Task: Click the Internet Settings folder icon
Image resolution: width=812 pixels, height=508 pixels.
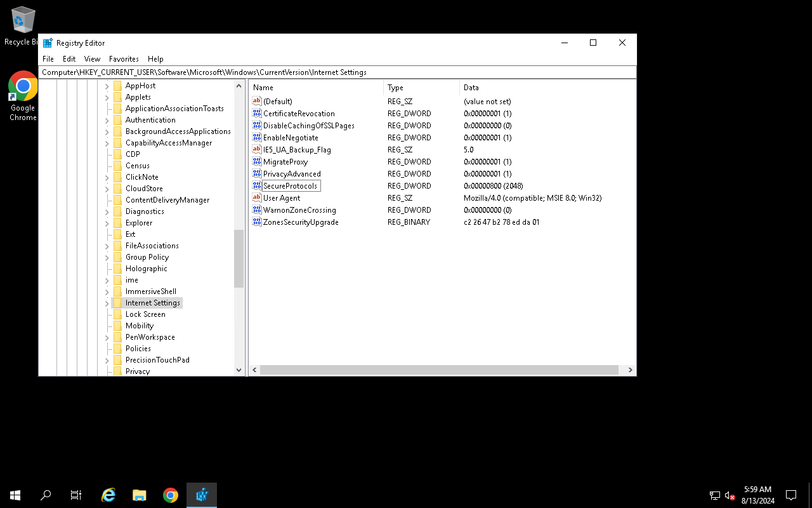Action: [118, 302]
